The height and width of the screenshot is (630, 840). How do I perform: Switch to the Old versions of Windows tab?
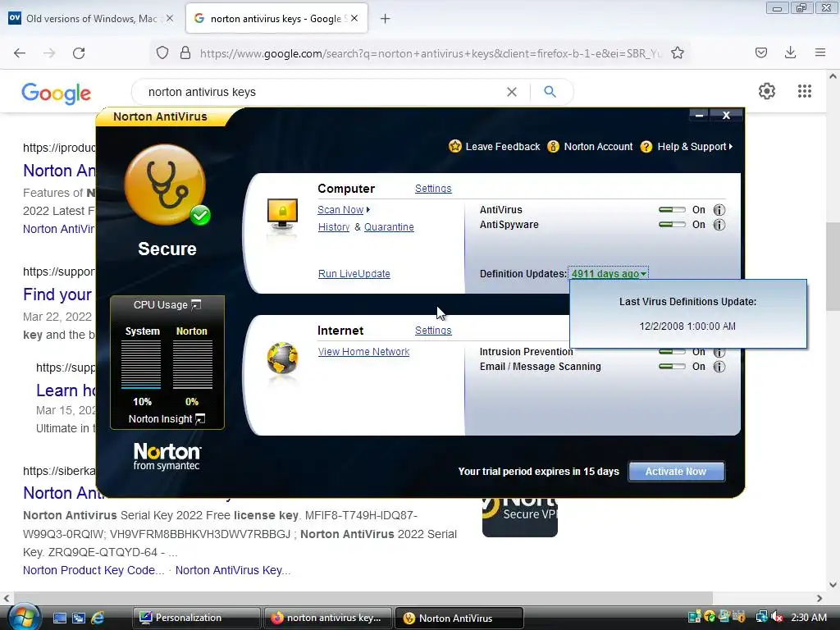92,19
